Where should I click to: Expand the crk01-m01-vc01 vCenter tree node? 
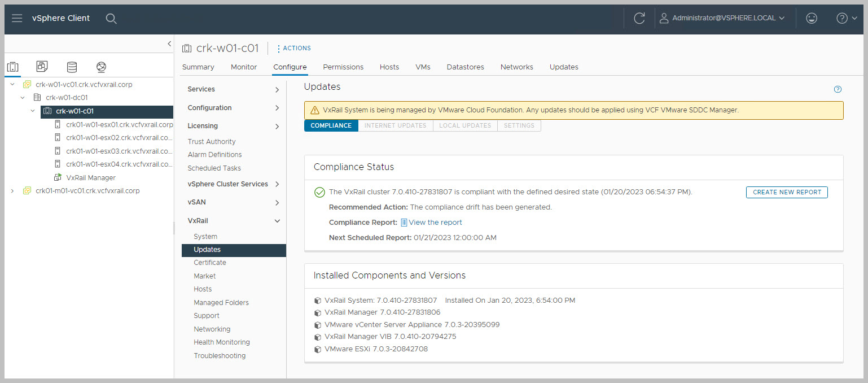[x=12, y=191]
